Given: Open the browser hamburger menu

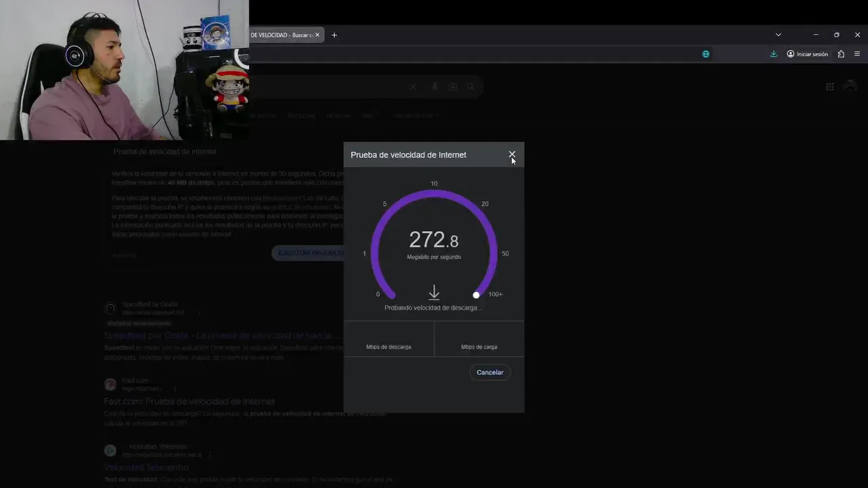Looking at the screenshot, I should click(x=857, y=54).
